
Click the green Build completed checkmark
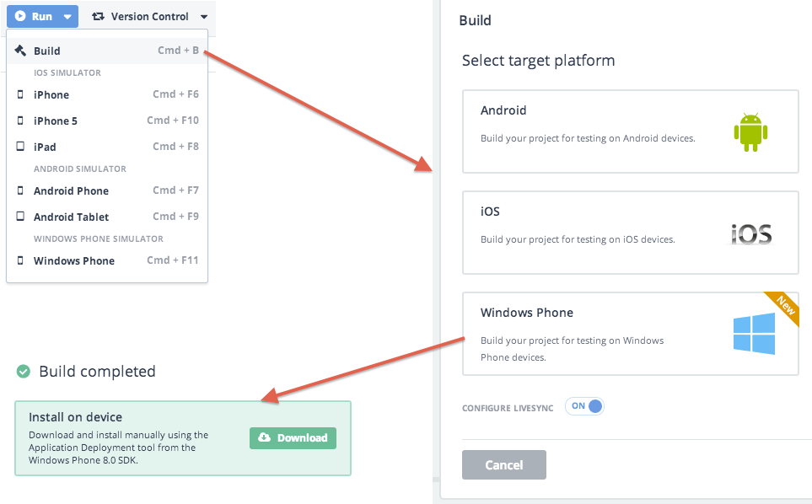[x=24, y=371]
